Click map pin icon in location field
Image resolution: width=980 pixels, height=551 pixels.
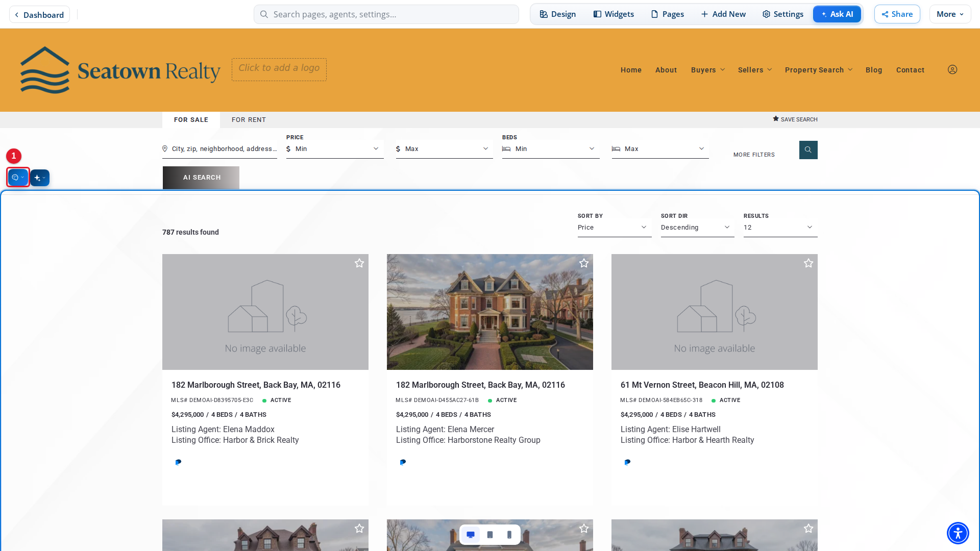pyautogui.click(x=165, y=149)
